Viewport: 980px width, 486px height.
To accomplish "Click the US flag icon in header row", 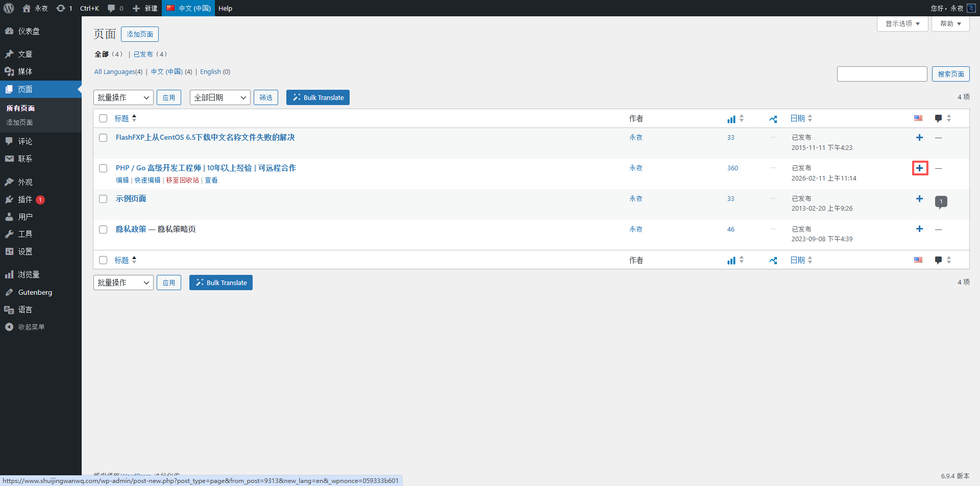I will point(918,118).
